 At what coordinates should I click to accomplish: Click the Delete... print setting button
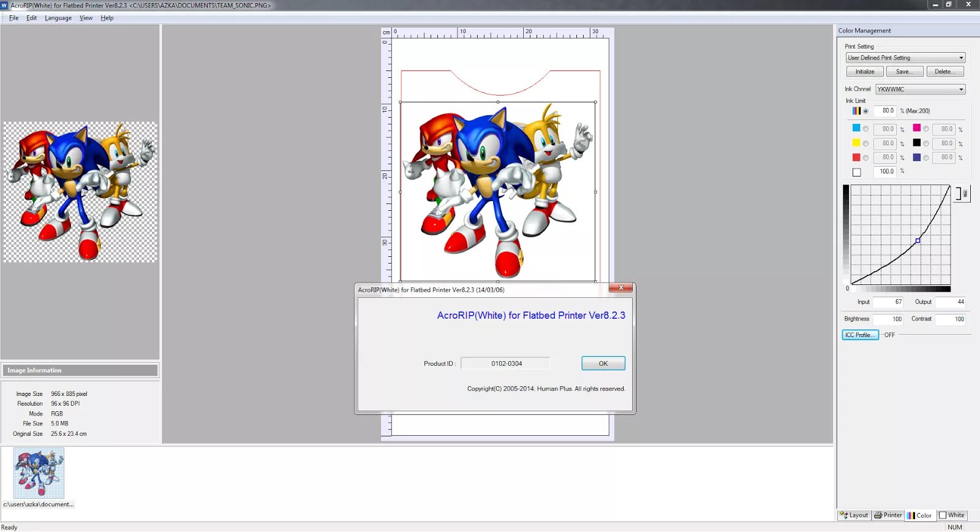(x=945, y=72)
